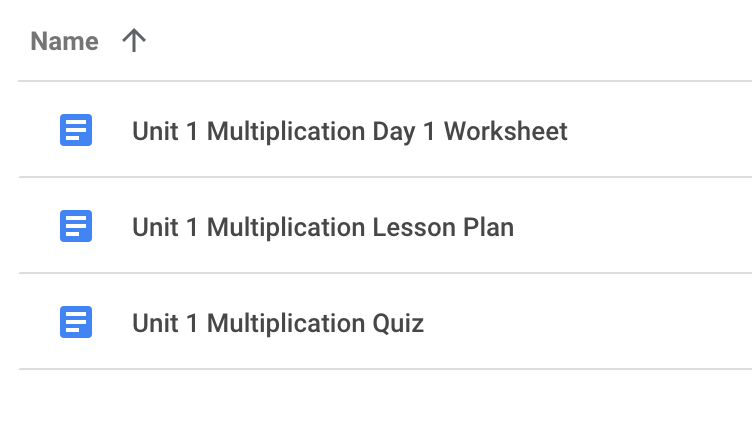This screenshot has width=752, height=428.
Task: Click 'Unit 1' at start of the Worksheet row
Action: point(164,131)
